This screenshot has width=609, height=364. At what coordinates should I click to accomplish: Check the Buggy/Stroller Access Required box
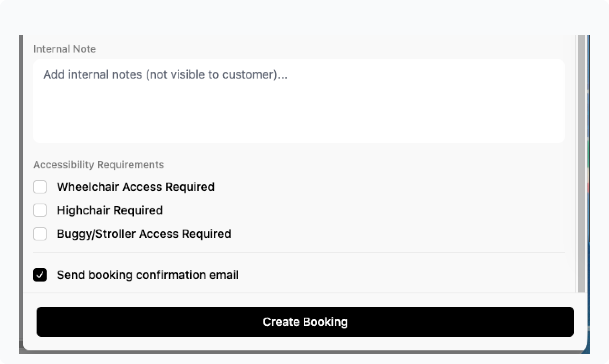pos(40,234)
